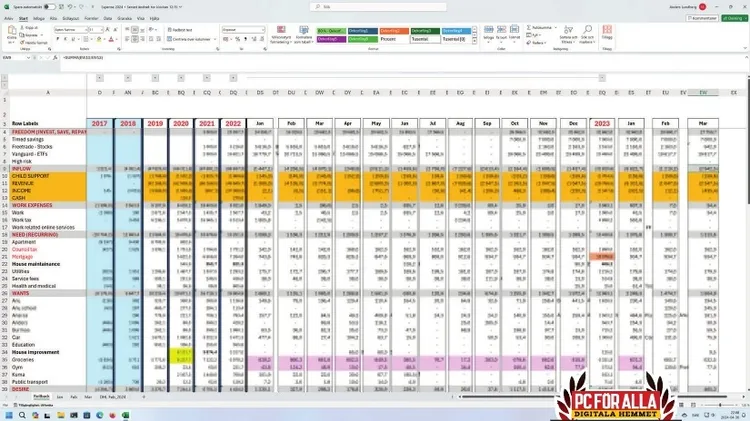Click the Infoga cells icon
The height and width of the screenshot is (421, 750).
(x=489, y=35)
